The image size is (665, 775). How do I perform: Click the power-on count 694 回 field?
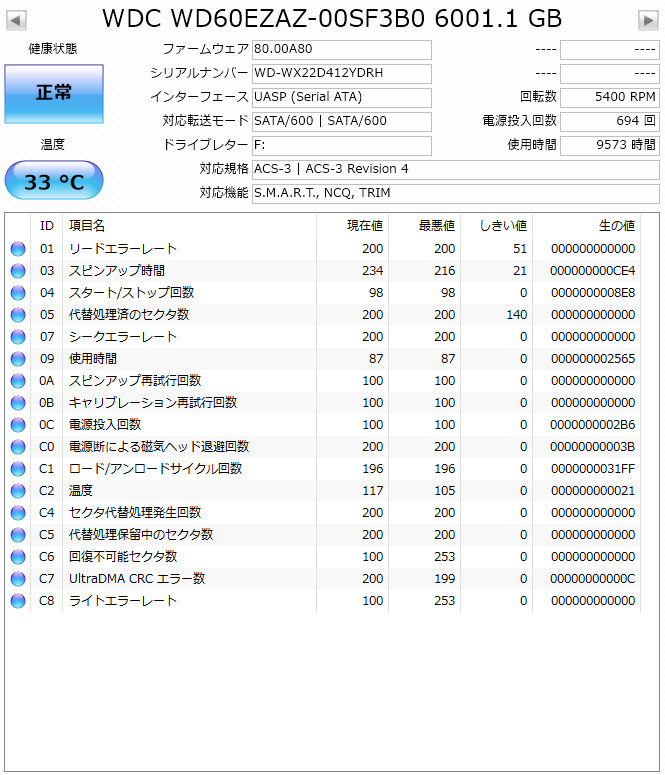pos(610,121)
